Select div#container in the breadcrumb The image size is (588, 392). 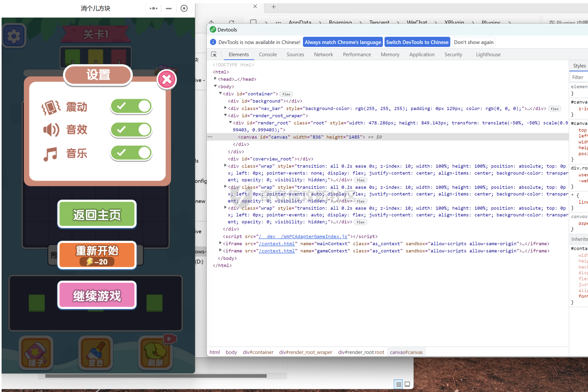(x=258, y=352)
